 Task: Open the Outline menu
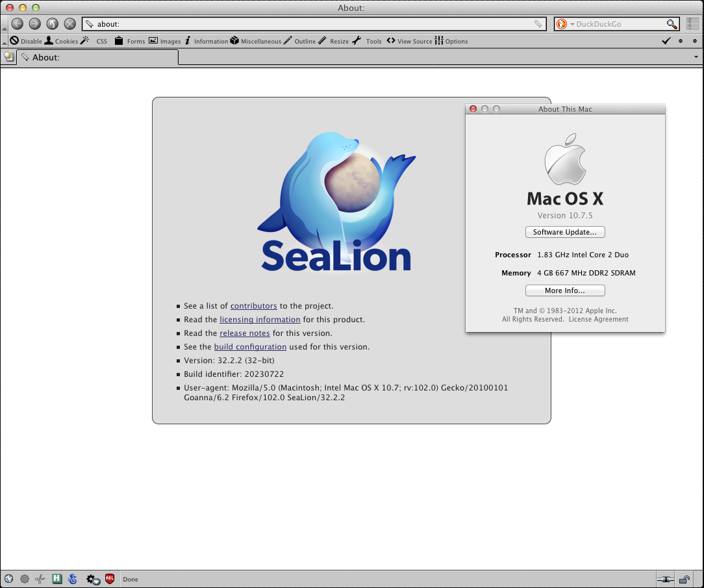(x=299, y=41)
